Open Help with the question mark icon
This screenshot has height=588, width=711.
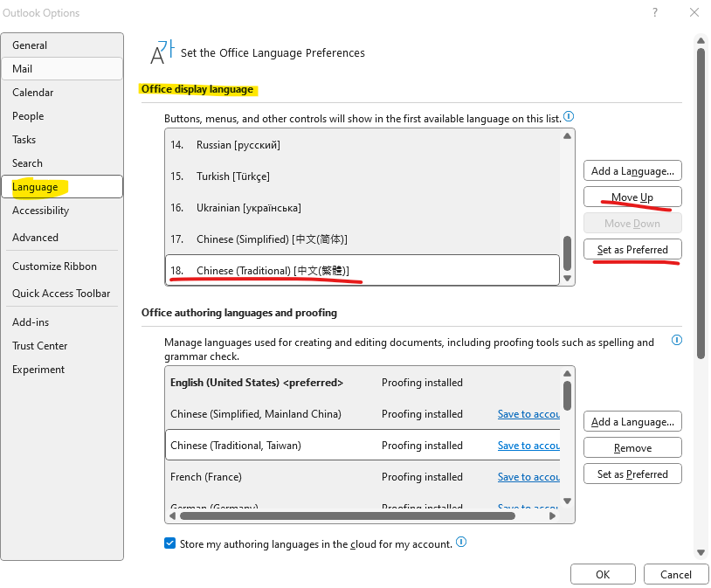coord(655,13)
